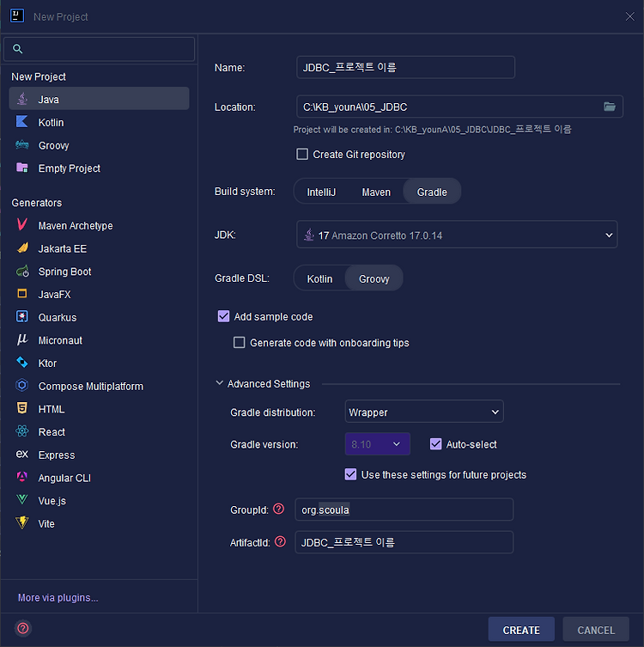Click the Express ex icon
The width and height of the screenshot is (644, 647).
21,455
